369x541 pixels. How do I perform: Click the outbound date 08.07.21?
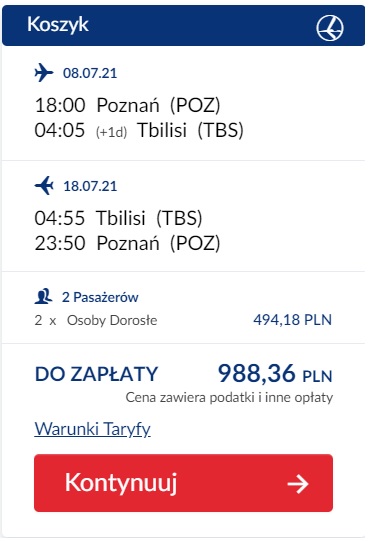pos(90,73)
